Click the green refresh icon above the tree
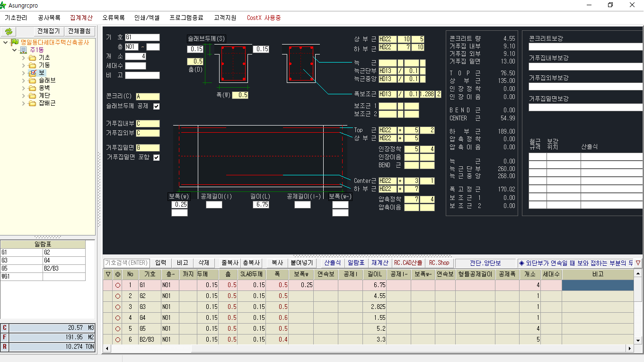The image size is (644, 362). click(x=9, y=31)
